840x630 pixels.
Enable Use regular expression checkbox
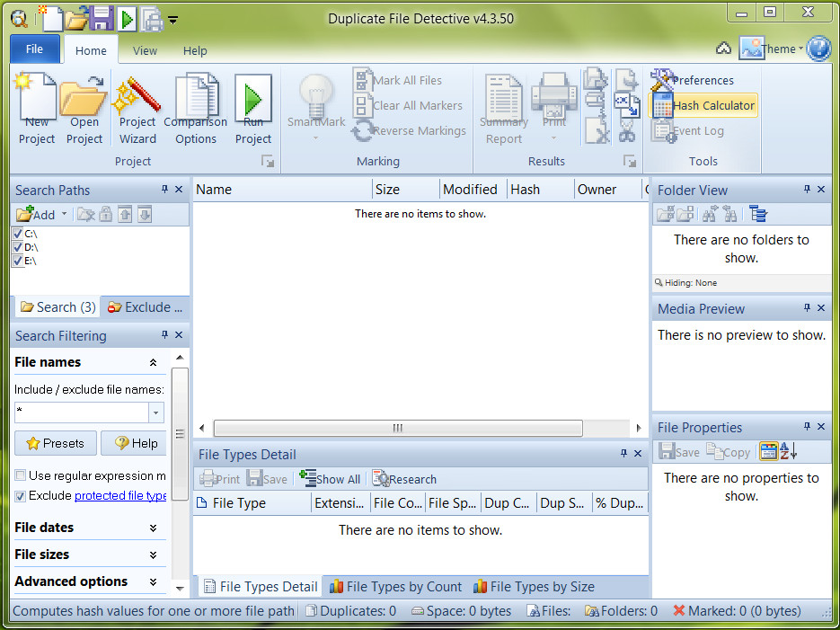[x=21, y=475]
